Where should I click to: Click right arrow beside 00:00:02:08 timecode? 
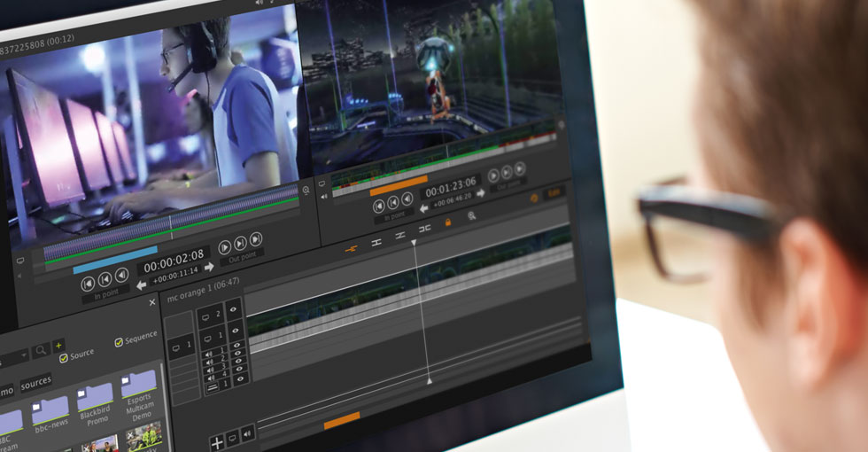209,267
